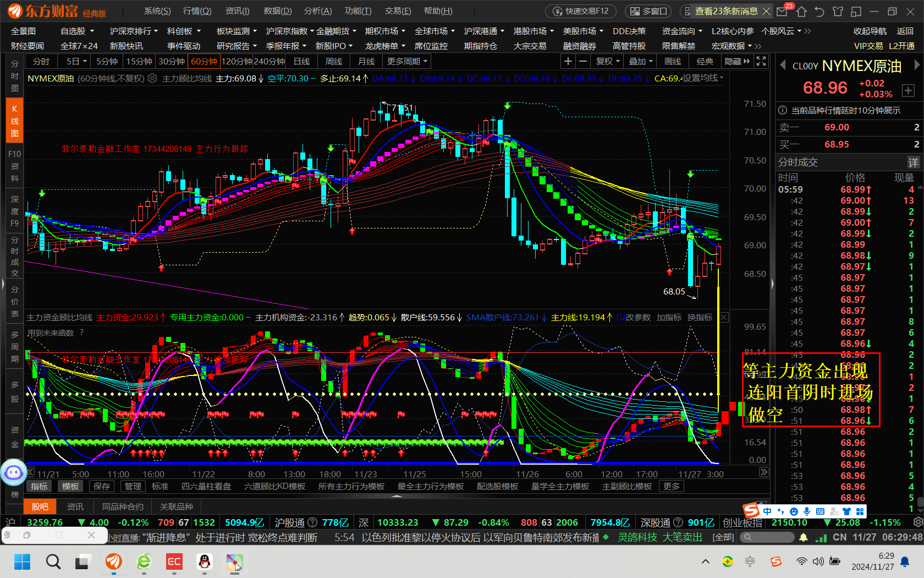Click the Sogou emoji face icon

click(794, 511)
